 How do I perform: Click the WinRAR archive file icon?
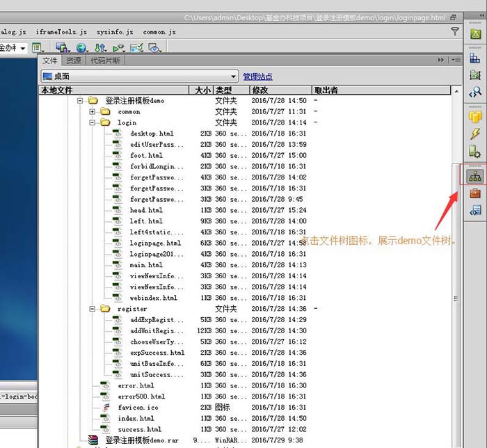pyautogui.click(x=93, y=440)
